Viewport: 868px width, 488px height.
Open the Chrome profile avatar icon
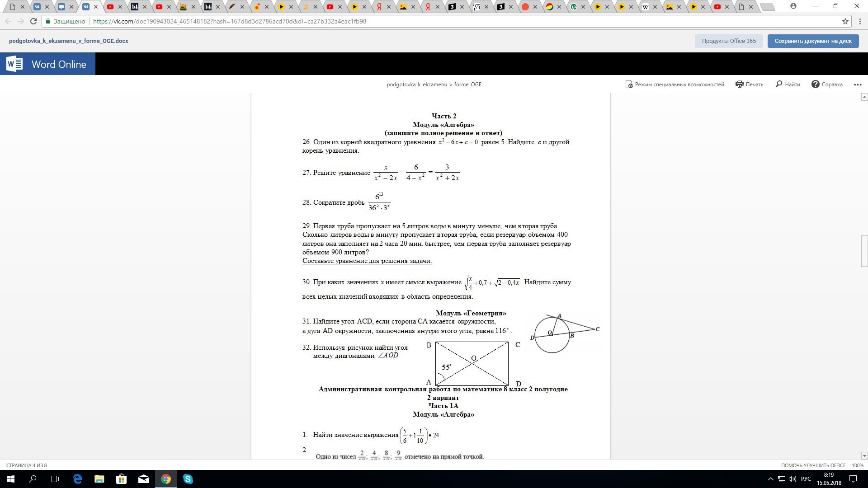(793, 6)
